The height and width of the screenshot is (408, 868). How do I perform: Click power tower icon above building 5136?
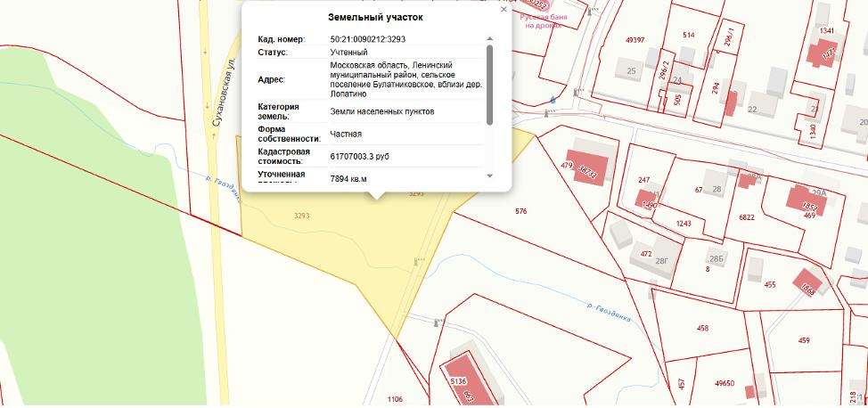436,322
